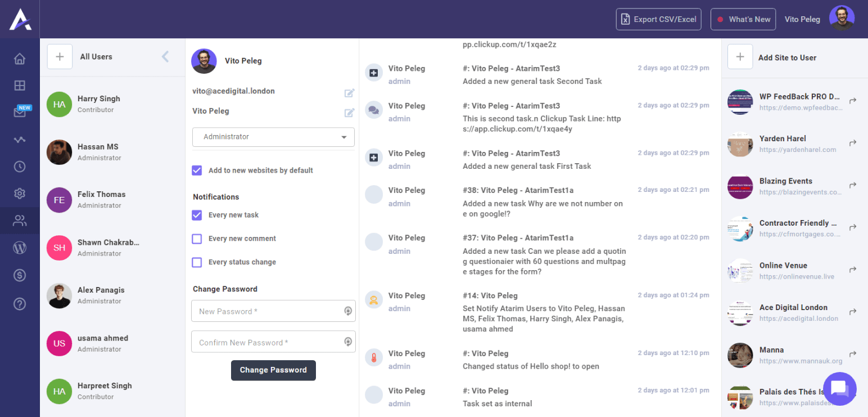Enable Every status change notification
This screenshot has height=417, width=868.
[x=197, y=262]
